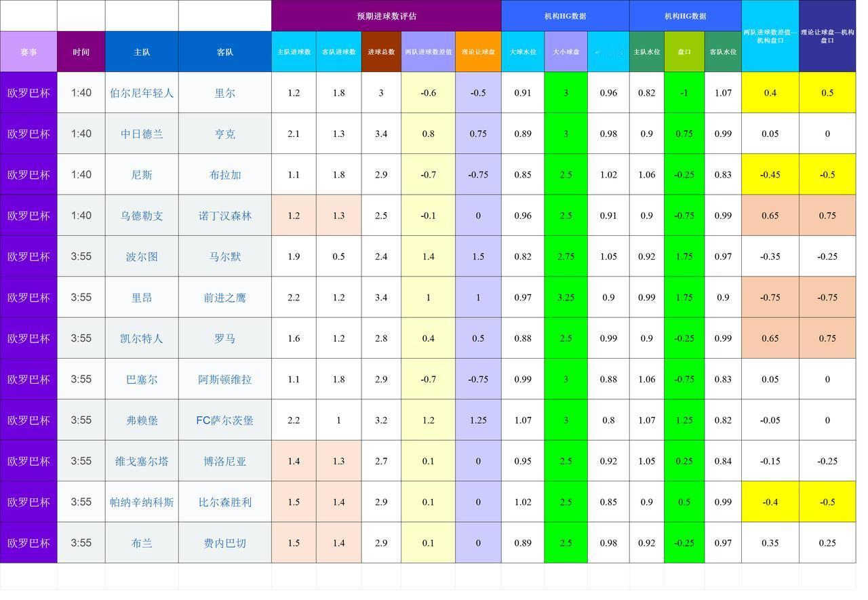Click the 机构HG数据 blue header
Image resolution: width=868 pixels, height=600 pixels.
565,15
